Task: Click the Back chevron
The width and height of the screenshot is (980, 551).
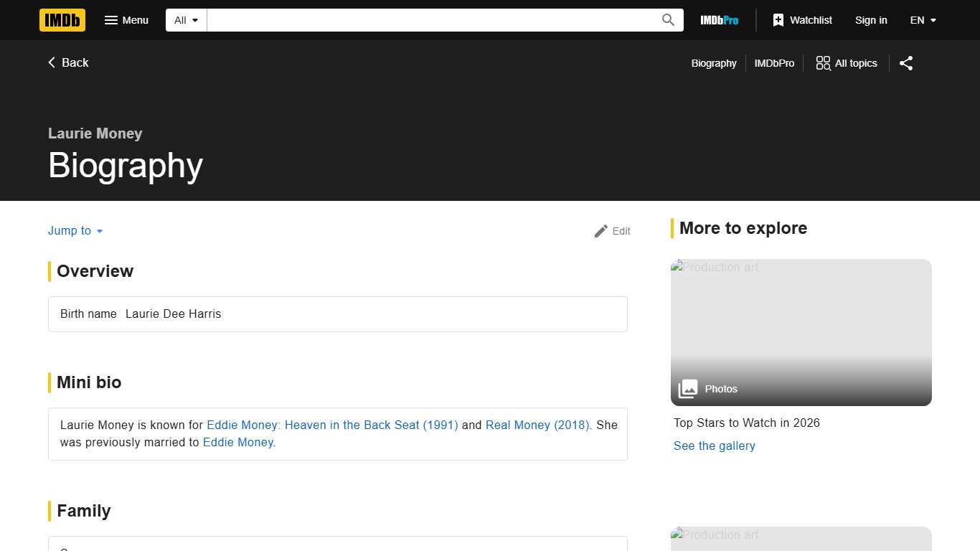Action: 51,62
